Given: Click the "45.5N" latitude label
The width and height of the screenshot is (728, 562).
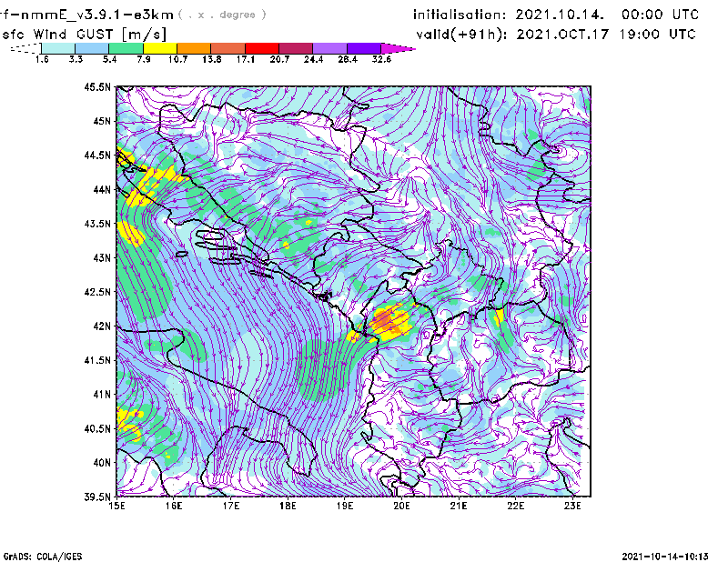Looking at the screenshot, I should pos(97,86).
